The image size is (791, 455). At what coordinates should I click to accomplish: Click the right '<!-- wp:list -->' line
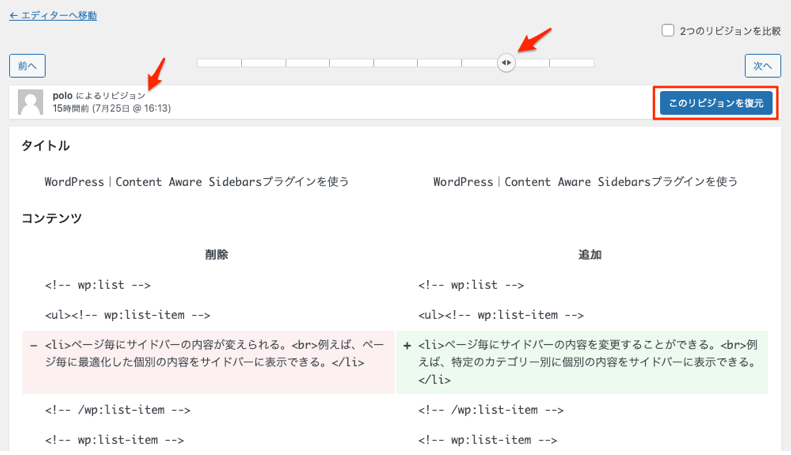click(471, 285)
